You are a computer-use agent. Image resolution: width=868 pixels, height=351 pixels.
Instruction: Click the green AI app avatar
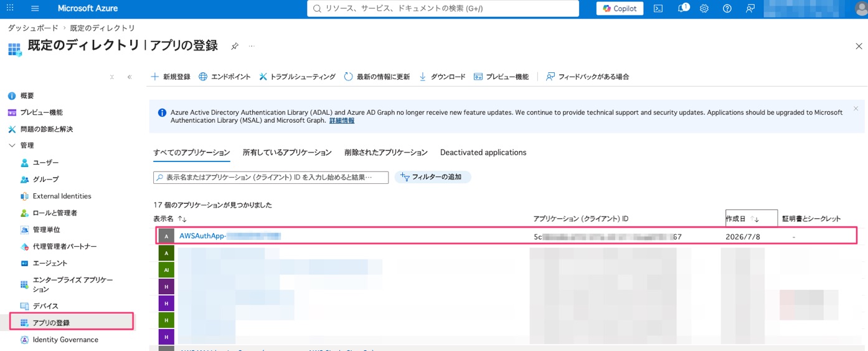pos(166,270)
